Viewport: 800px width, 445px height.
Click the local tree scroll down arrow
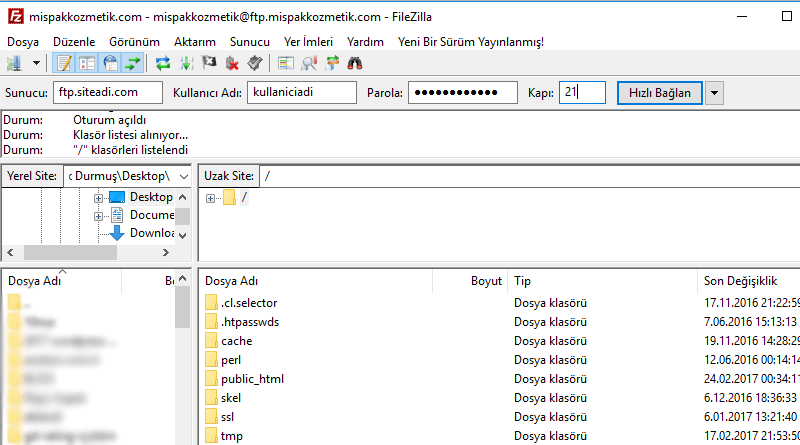183,235
